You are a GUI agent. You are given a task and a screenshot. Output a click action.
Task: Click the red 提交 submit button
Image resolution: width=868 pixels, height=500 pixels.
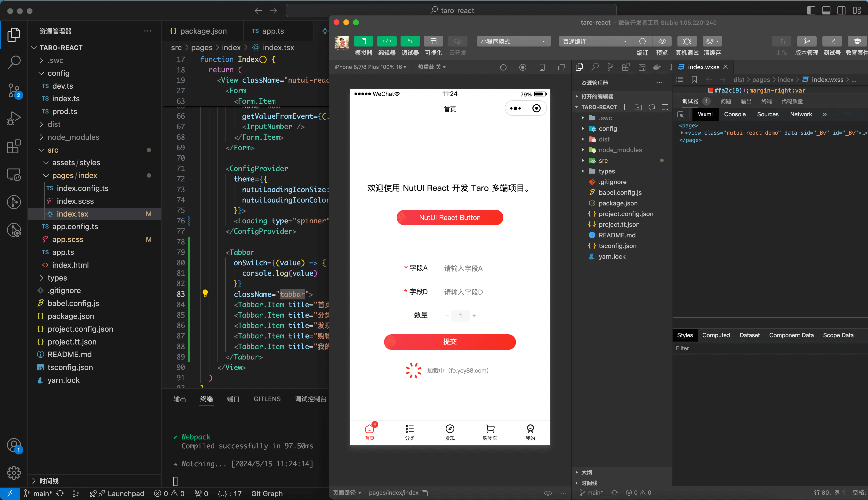point(450,342)
